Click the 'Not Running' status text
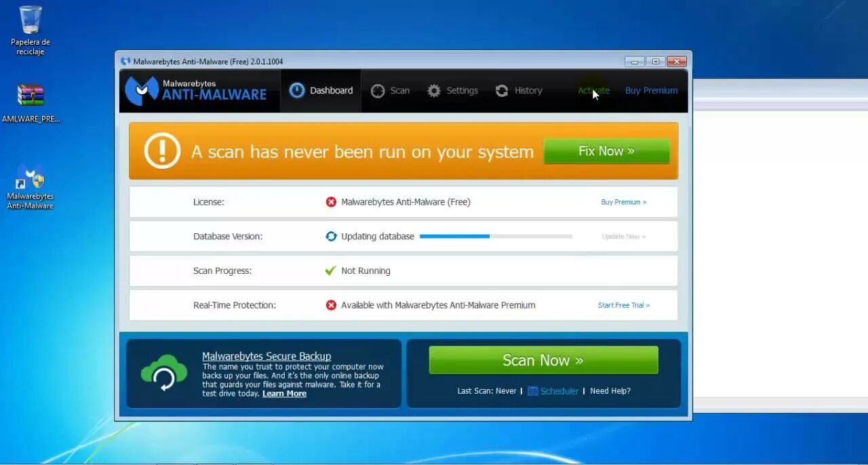The image size is (868, 465). click(366, 270)
